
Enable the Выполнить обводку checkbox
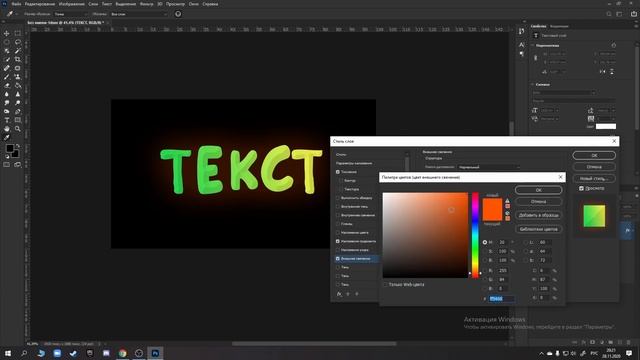point(338,198)
